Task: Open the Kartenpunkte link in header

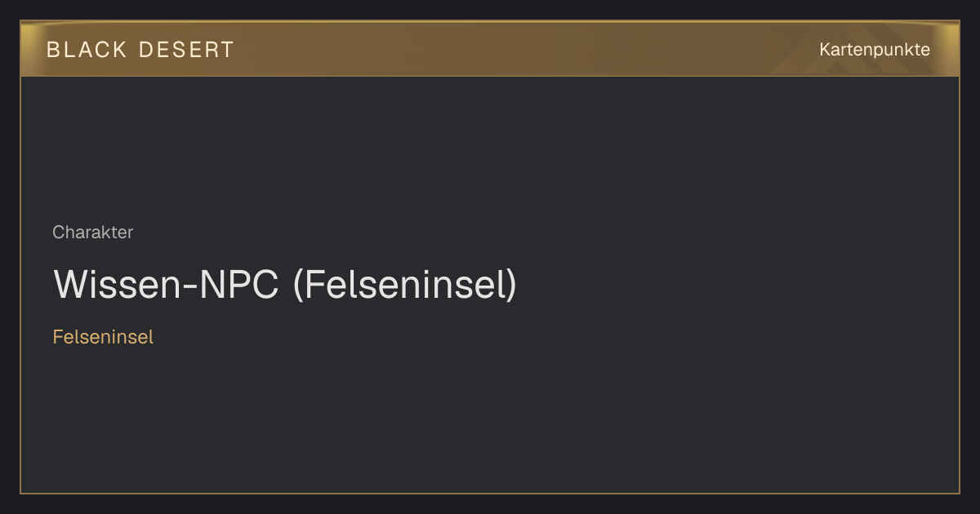Action: point(875,50)
